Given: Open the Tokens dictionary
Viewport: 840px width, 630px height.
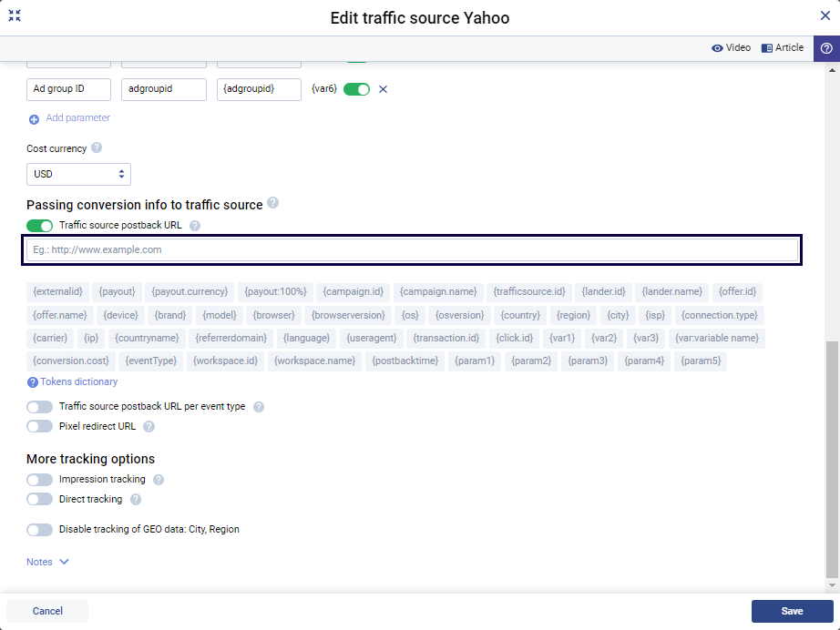Looking at the screenshot, I should (x=72, y=381).
